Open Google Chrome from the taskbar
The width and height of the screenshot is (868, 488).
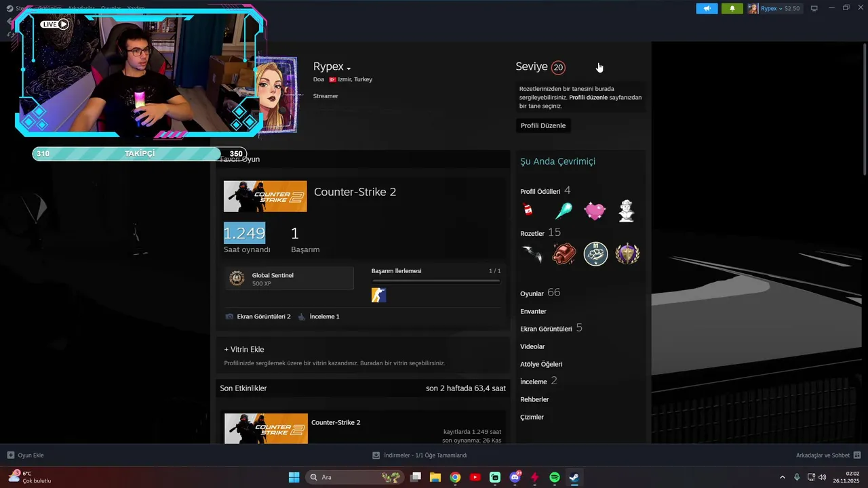[x=455, y=477]
